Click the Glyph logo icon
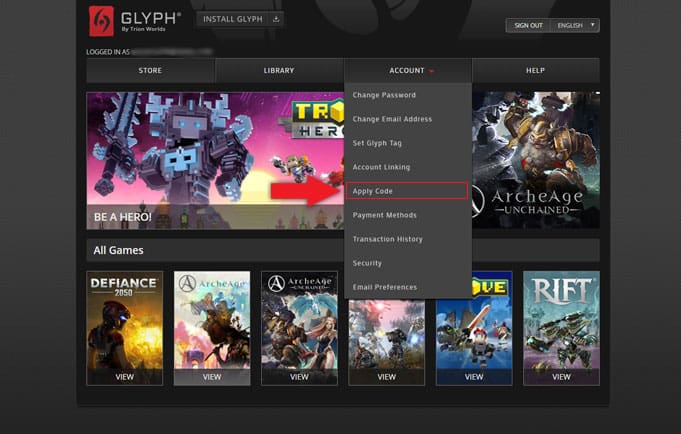 (101, 21)
